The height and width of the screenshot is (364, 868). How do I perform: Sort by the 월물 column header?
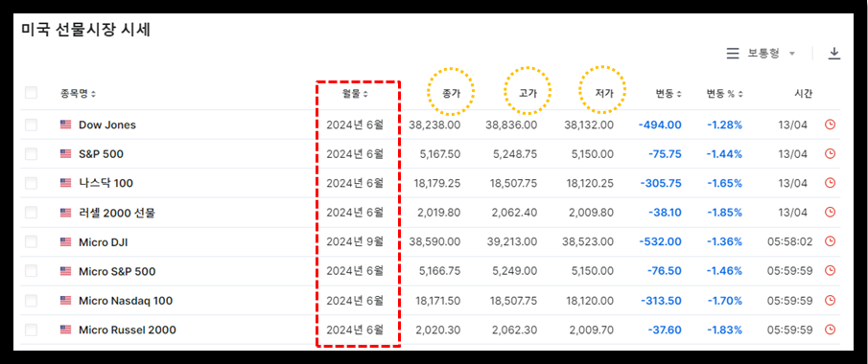(x=355, y=94)
